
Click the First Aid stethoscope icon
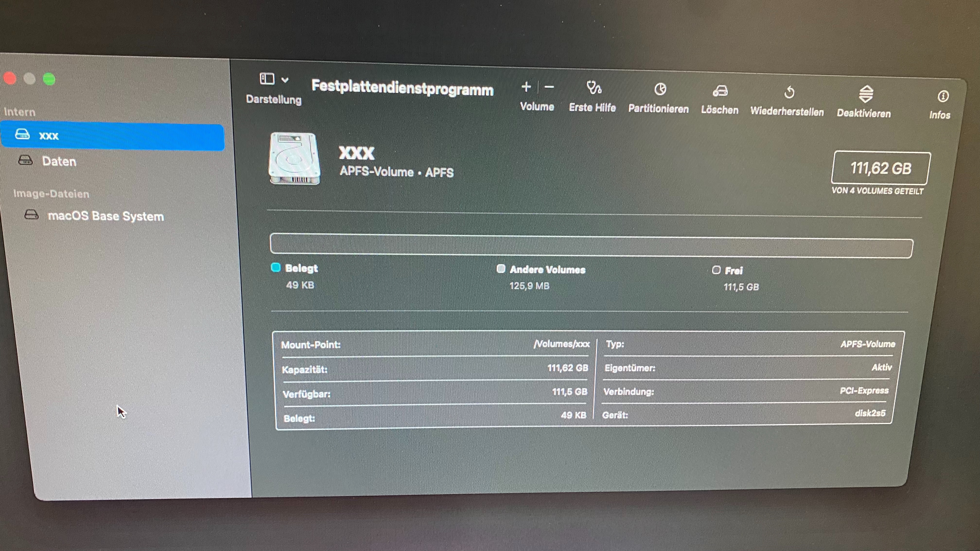point(593,88)
